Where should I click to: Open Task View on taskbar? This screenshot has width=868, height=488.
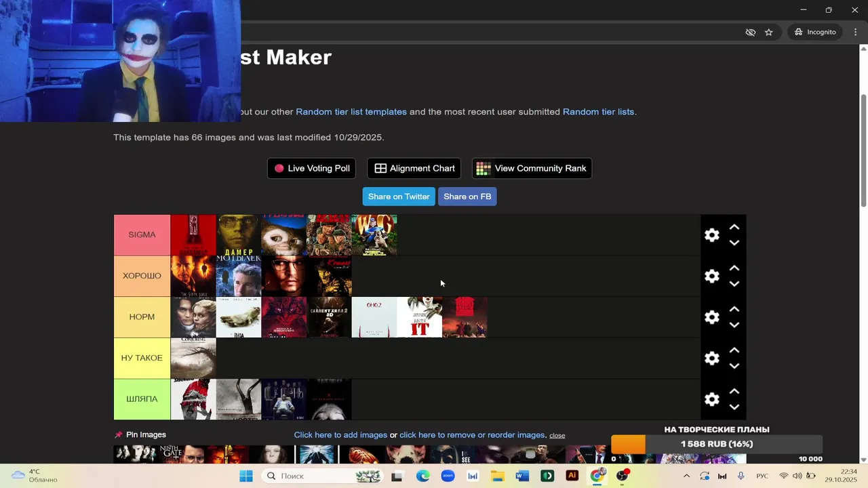click(397, 476)
